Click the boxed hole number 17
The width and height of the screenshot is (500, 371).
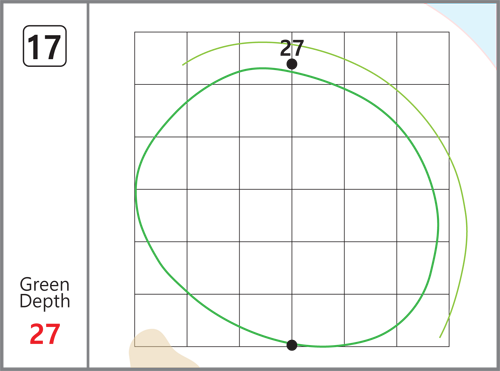pos(45,46)
